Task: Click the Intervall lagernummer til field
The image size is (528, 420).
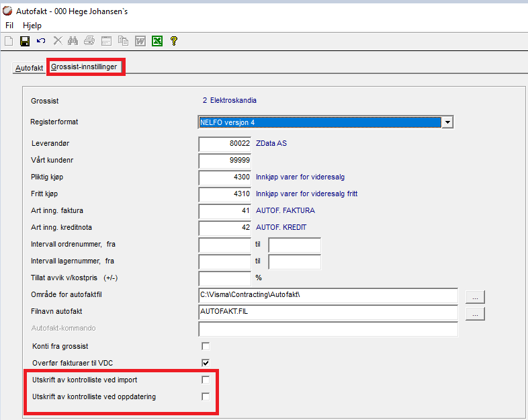Action: click(295, 261)
